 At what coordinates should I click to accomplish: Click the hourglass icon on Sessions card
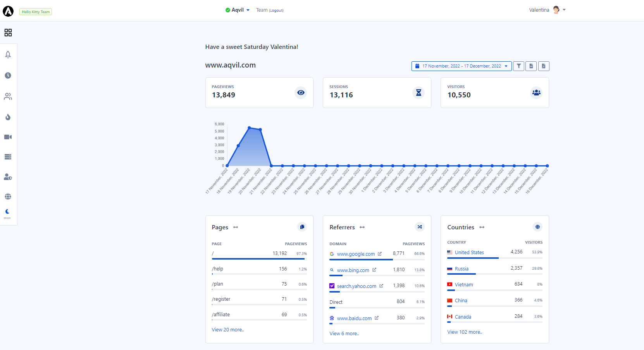click(x=418, y=92)
